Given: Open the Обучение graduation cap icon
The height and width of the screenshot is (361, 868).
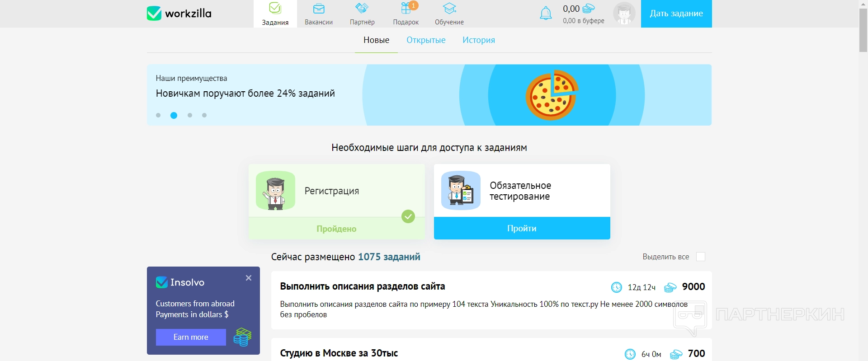Looking at the screenshot, I should [449, 8].
